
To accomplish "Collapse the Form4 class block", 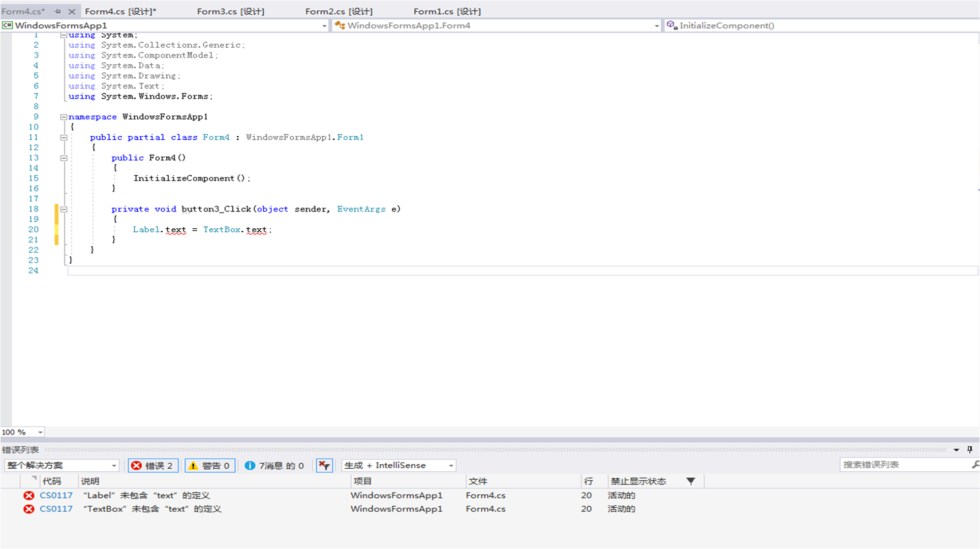I will (x=64, y=137).
